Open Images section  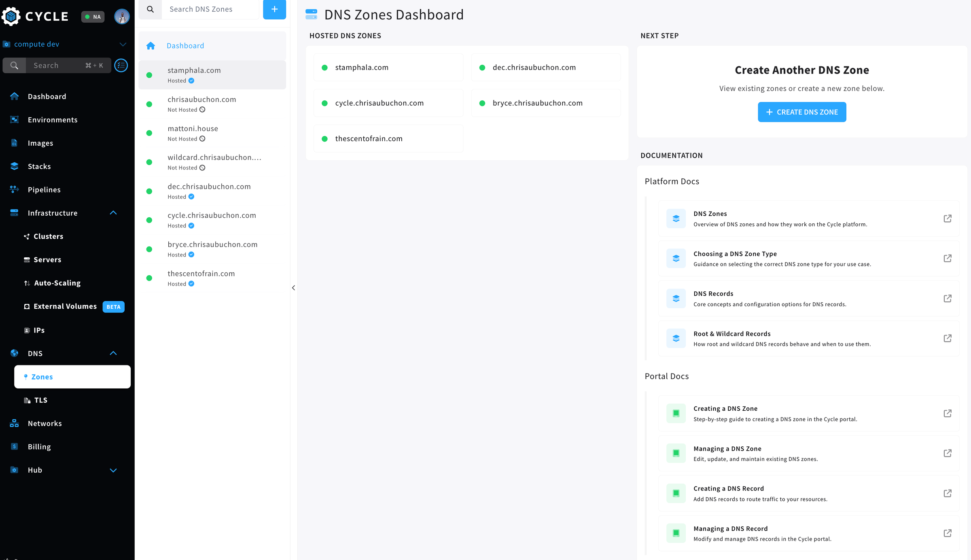click(40, 143)
